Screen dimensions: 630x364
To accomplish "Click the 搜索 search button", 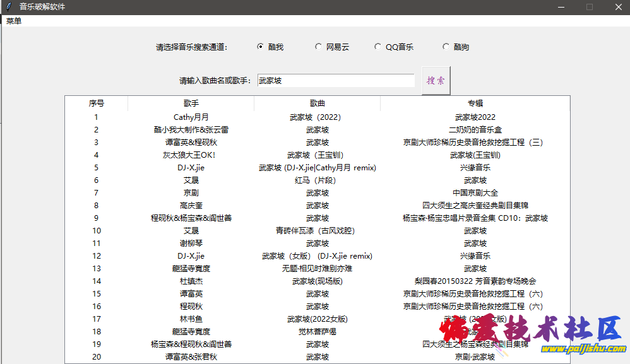I will tap(436, 79).
